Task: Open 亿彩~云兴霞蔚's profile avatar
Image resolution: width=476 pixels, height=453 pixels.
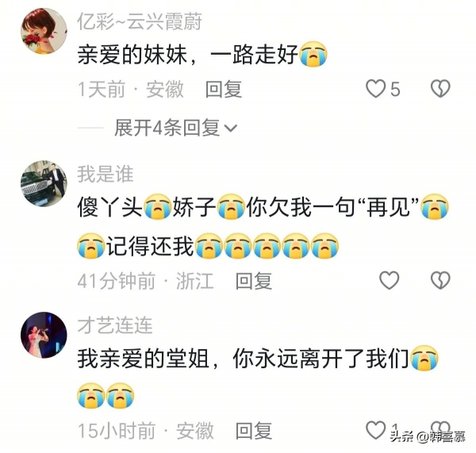Action: pos(44,31)
